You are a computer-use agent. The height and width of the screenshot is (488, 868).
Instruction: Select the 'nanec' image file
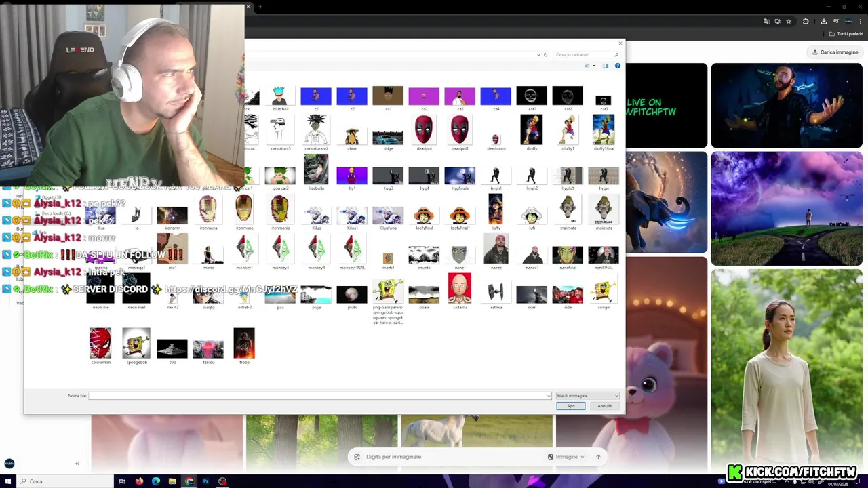(496, 252)
